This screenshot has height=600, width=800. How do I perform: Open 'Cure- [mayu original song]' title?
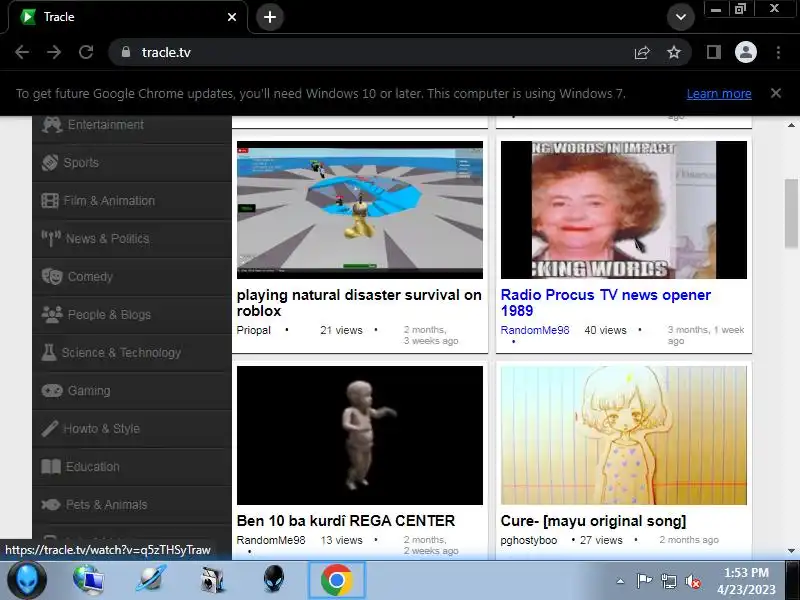(x=593, y=521)
